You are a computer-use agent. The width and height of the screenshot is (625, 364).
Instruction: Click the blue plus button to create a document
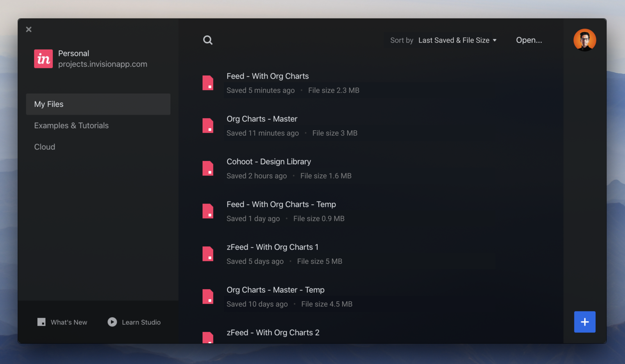585,322
